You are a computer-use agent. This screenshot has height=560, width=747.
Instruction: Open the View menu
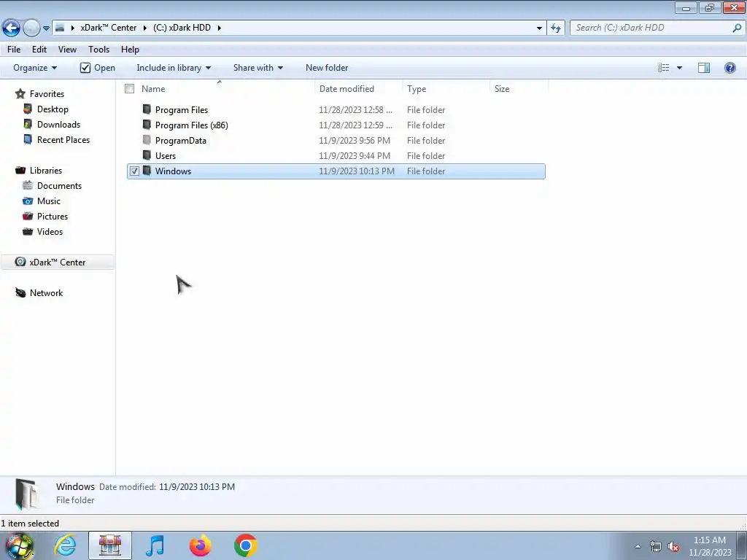point(67,50)
